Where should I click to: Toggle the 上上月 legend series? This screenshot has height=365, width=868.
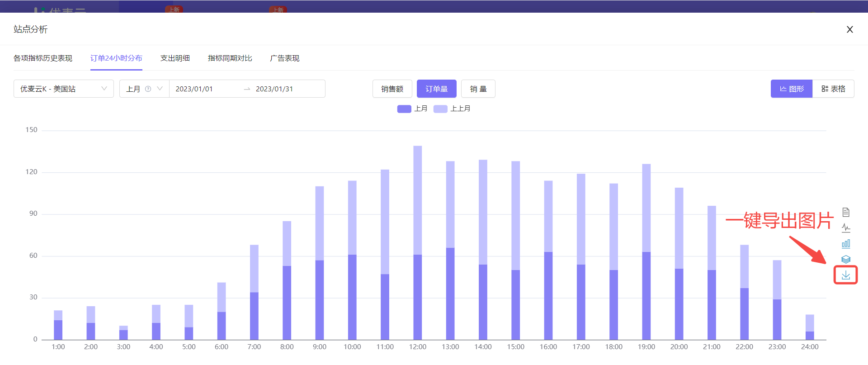[452, 109]
